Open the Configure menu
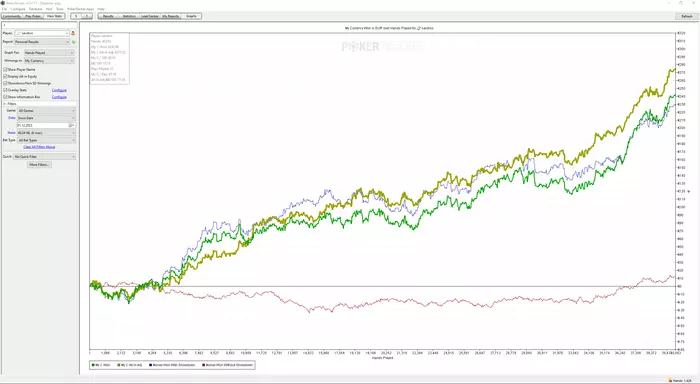This screenshot has width=700, height=384. [x=18, y=9]
